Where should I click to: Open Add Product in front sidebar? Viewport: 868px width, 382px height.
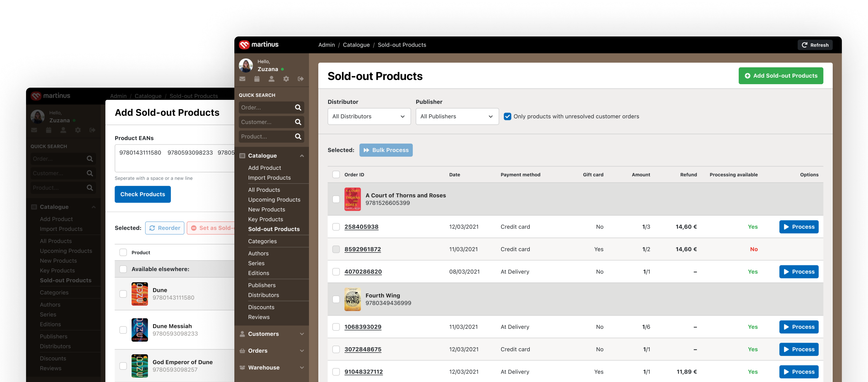264,168
